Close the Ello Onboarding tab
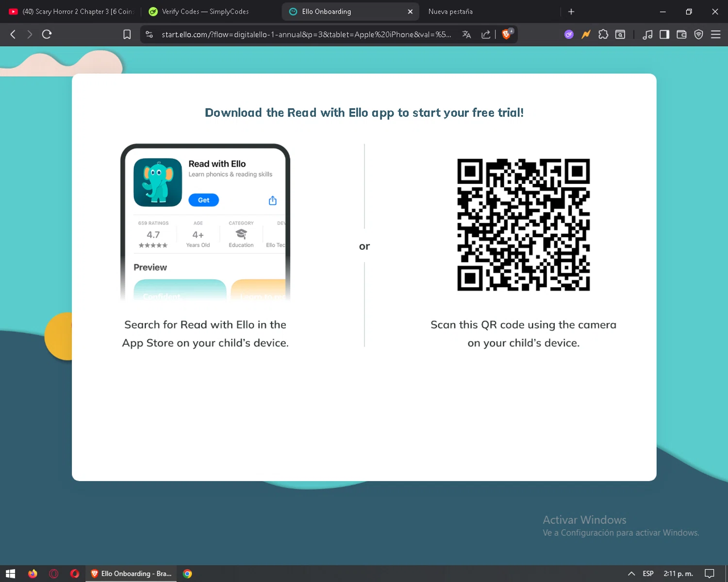This screenshot has width=728, height=582. point(410,12)
